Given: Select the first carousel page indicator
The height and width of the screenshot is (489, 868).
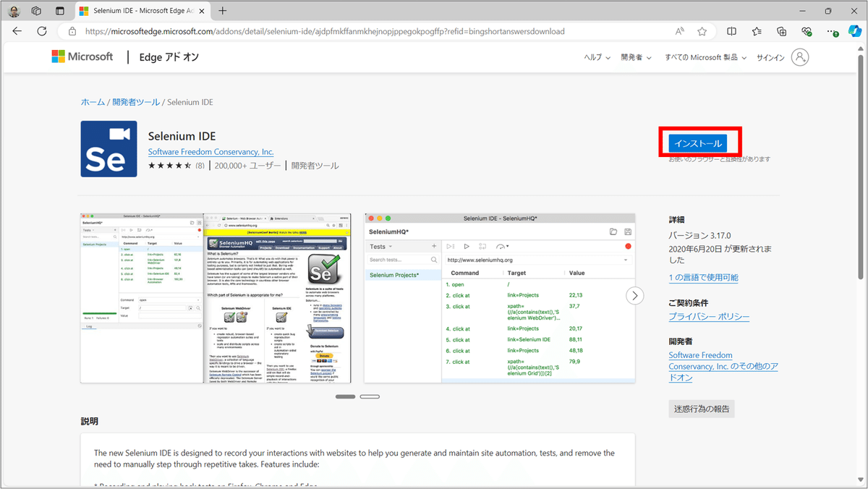Looking at the screenshot, I should coord(345,396).
